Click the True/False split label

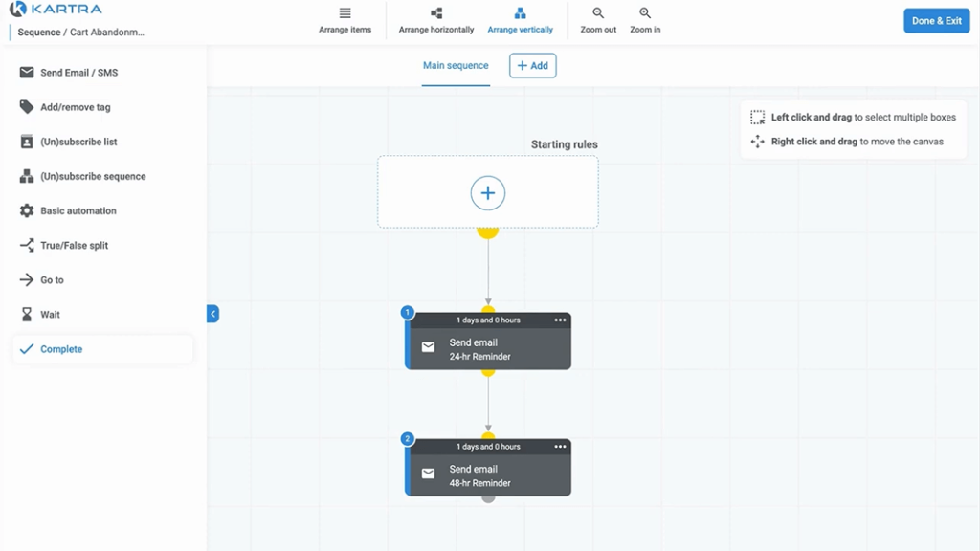click(x=75, y=246)
